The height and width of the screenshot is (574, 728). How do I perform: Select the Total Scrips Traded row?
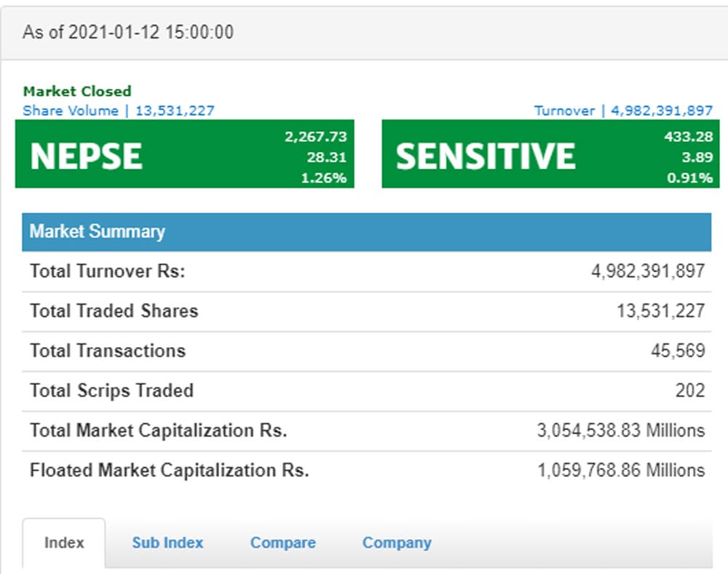tap(367, 391)
